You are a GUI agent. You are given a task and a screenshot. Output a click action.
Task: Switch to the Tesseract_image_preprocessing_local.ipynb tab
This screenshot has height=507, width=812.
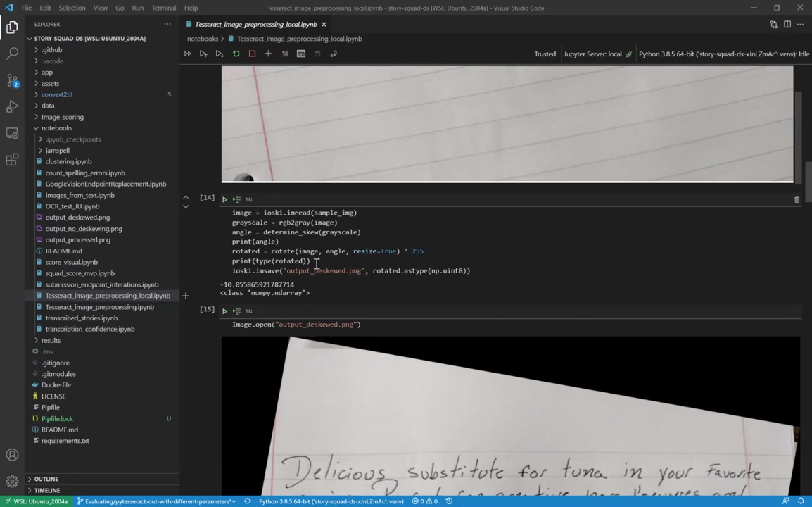coord(255,24)
